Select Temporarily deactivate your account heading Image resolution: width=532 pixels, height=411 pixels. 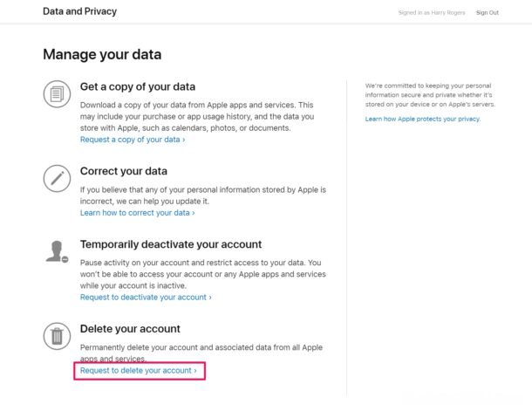pos(171,244)
